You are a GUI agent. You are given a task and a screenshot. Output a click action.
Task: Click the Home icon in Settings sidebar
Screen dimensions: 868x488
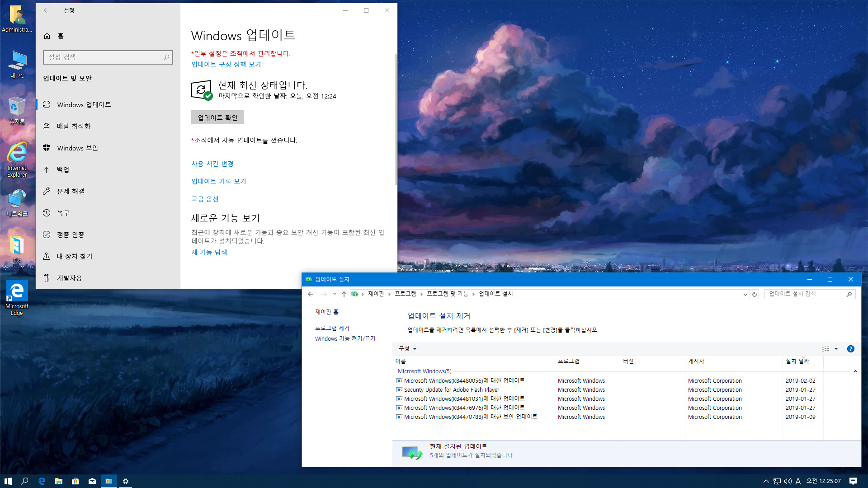[47, 36]
